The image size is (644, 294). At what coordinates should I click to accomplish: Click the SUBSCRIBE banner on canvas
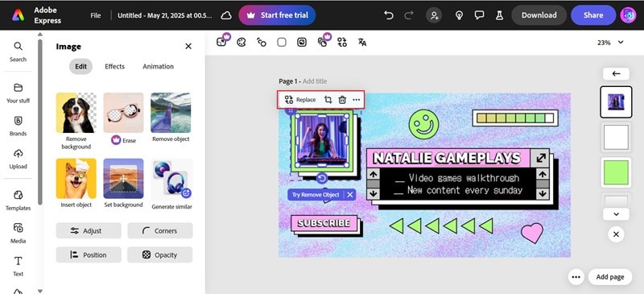[324, 223]
